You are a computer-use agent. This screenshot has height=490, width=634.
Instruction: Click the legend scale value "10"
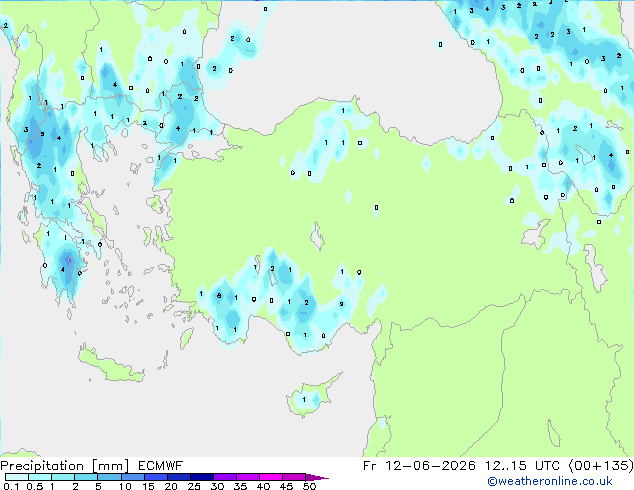pos(125,486)
